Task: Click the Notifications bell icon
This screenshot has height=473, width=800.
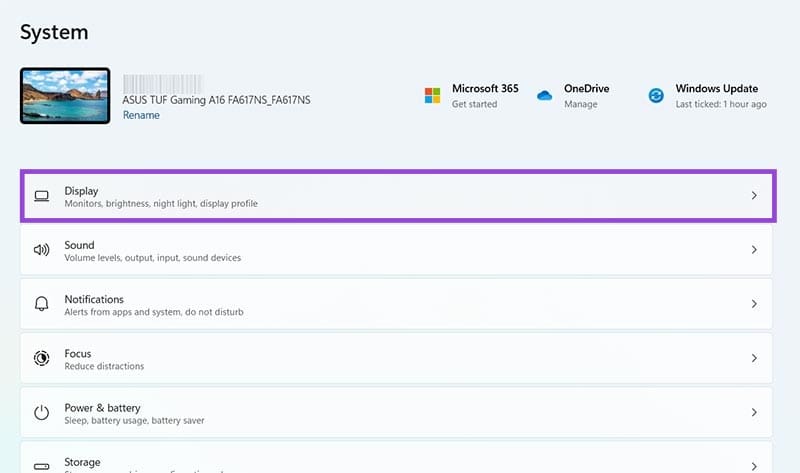Action: click(42, 304)
